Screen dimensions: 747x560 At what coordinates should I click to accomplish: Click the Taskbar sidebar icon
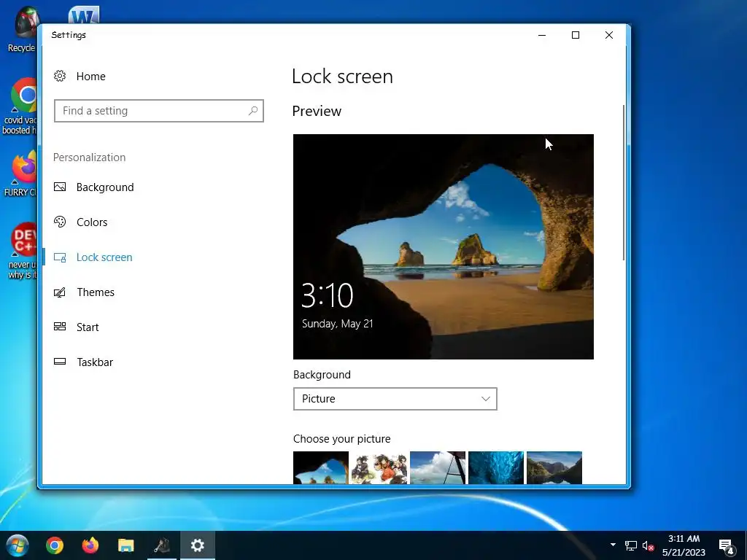coord(60,362)
